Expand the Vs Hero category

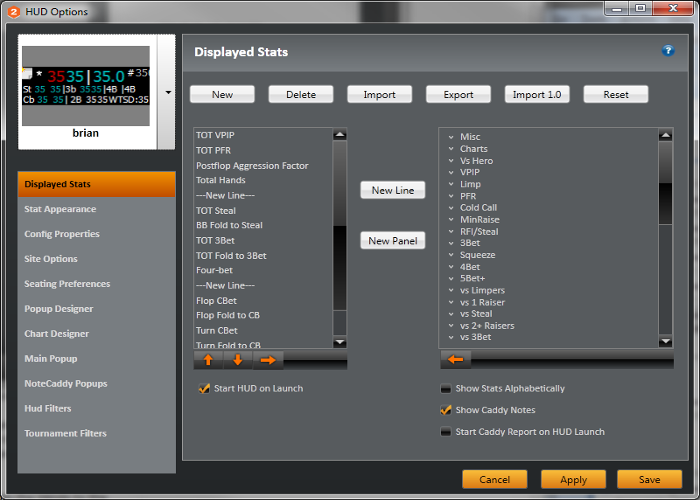[452, 161]
